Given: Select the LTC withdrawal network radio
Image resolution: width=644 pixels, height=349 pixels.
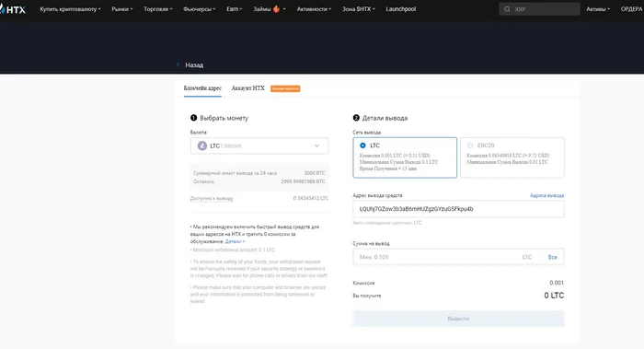Looking at the screenshot, I should [362, 145].
